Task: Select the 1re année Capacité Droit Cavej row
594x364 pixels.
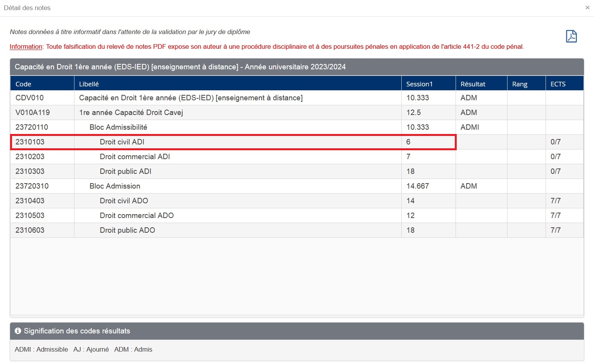Action: pos(131,113)
